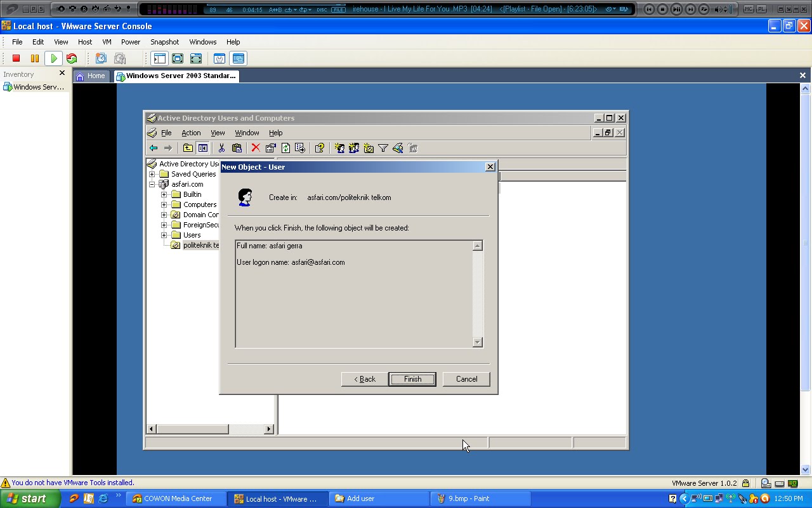This screenshot has width=812, height=508.
Task: Click the Find objects icon in AD toolbar
Action: (398, 148)
